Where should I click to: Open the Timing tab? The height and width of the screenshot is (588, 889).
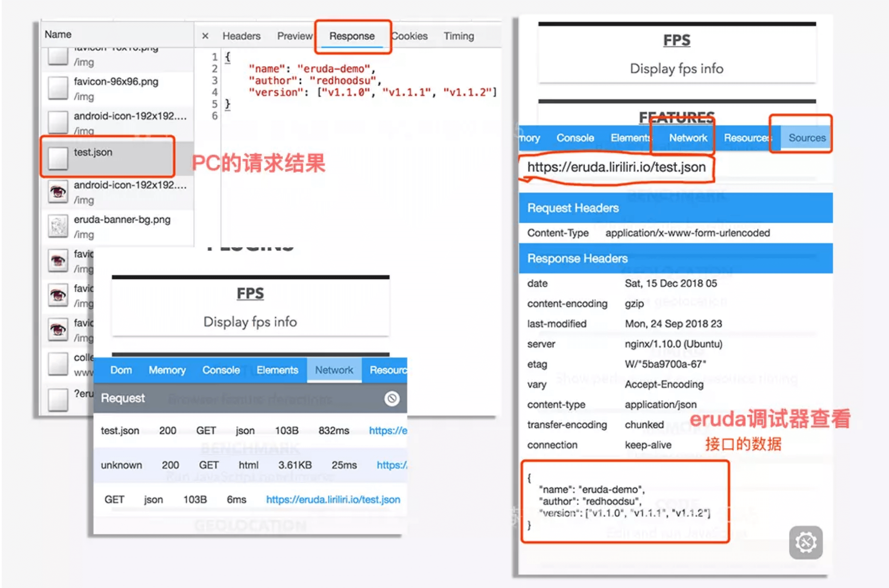(x=459, y=36)
